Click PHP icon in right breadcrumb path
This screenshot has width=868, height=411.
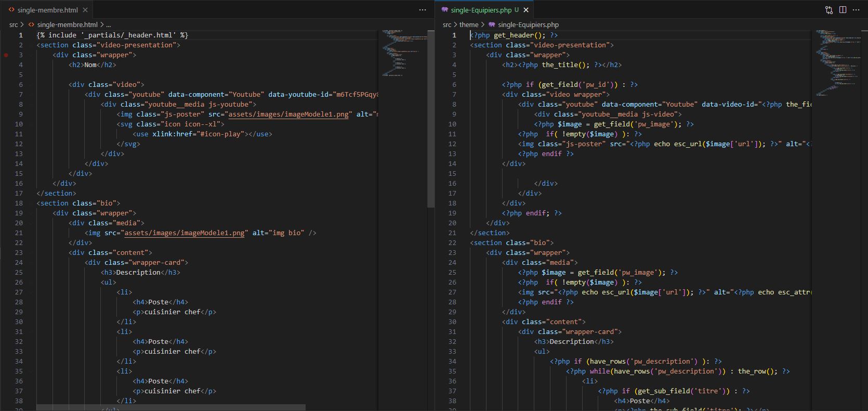coord(492,24)
